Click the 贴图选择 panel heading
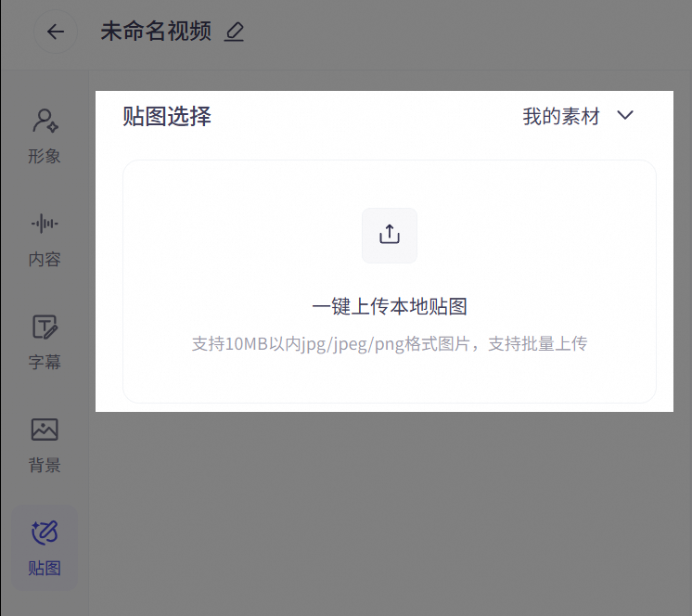Viewport: 692px width, 616px height. (x=167, y=117)
